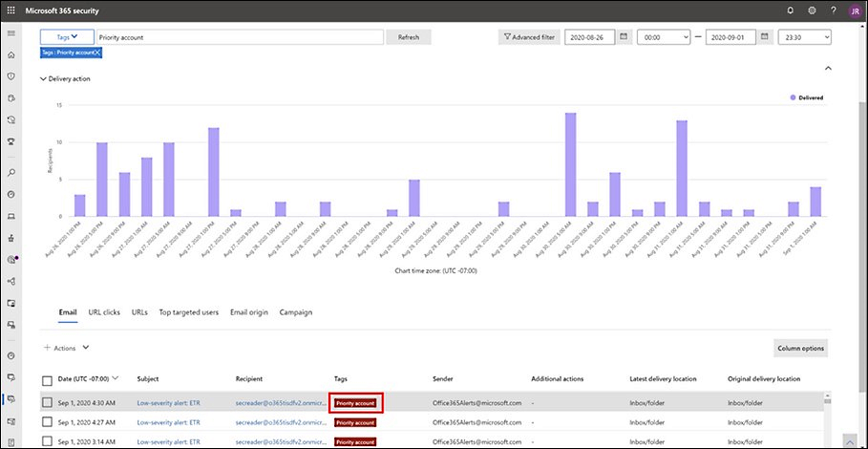Switch to the URL clicks tab

pyautogui.click(x=104, y=312)
